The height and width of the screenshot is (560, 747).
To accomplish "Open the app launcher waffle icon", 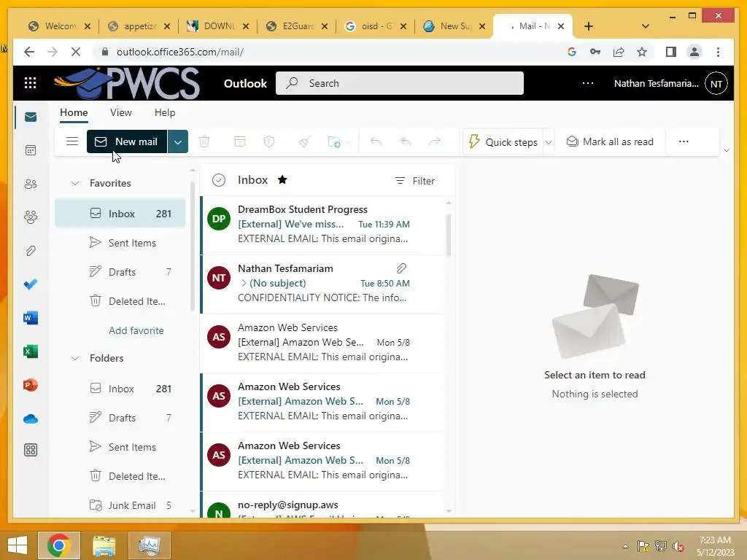I will coord(30,83).
